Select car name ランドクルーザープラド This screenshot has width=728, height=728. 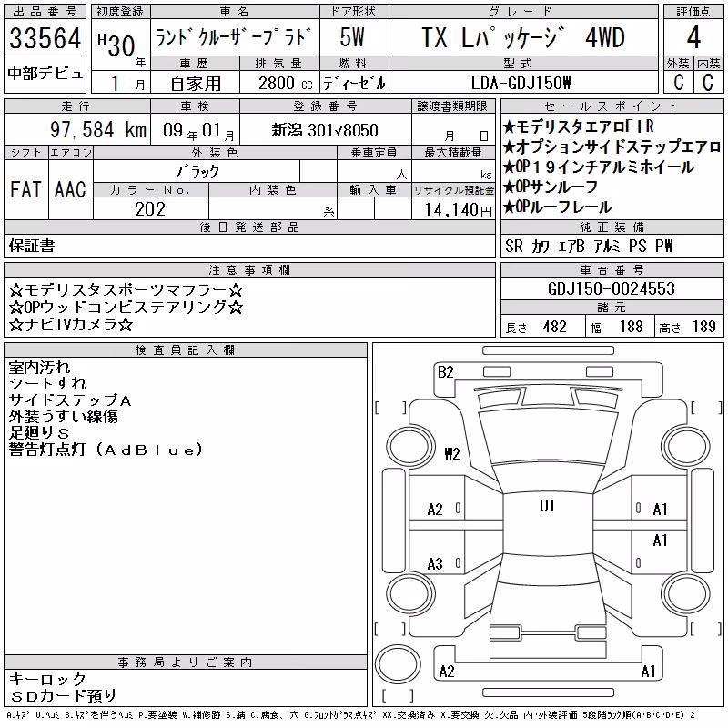pos(234,37)
